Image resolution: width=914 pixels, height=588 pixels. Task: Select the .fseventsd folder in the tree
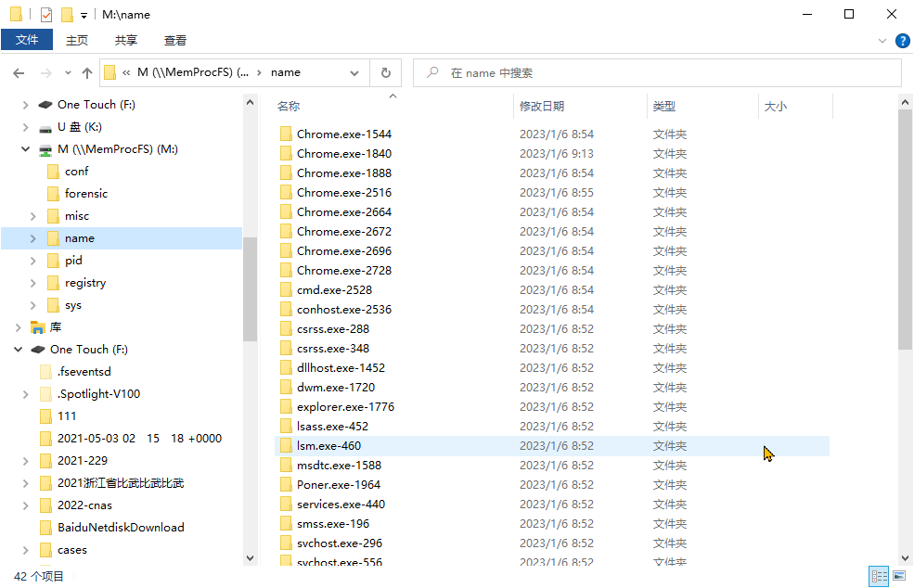coord(84,372)
